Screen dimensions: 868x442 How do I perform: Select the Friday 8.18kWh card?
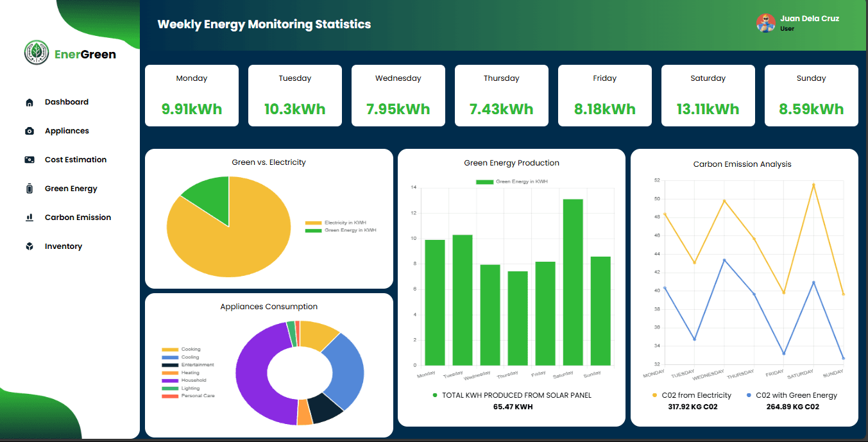tap(605, 96)
